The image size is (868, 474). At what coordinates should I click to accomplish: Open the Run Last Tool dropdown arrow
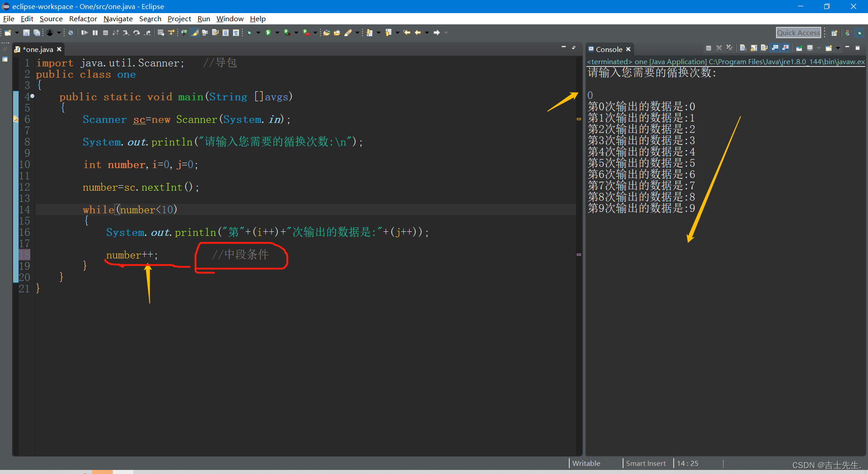tap(315, 33)
